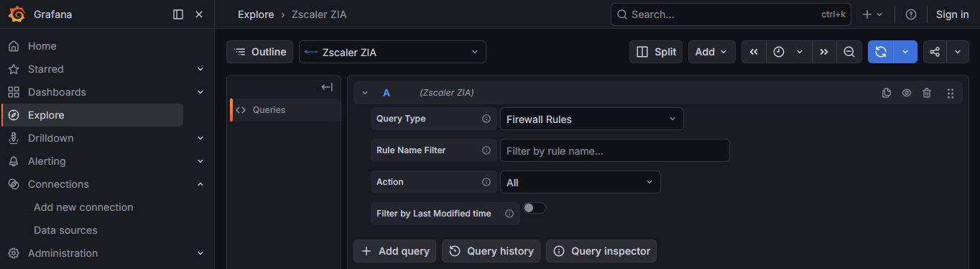Viewport: 980px width, 269px height.
Task: Click the Split button
Action: click(656, 52)
